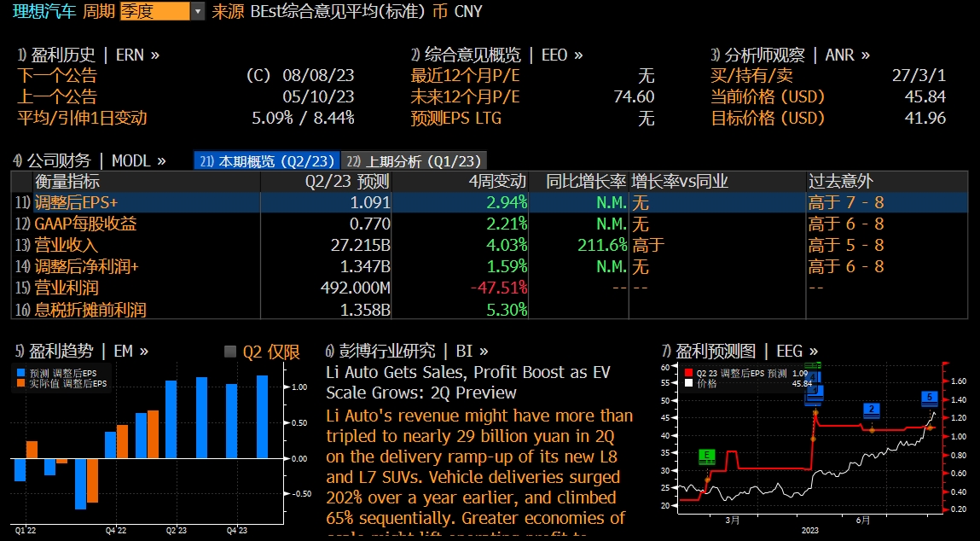Toggle the Q2 仅限 checkbox

click(230, 352)
